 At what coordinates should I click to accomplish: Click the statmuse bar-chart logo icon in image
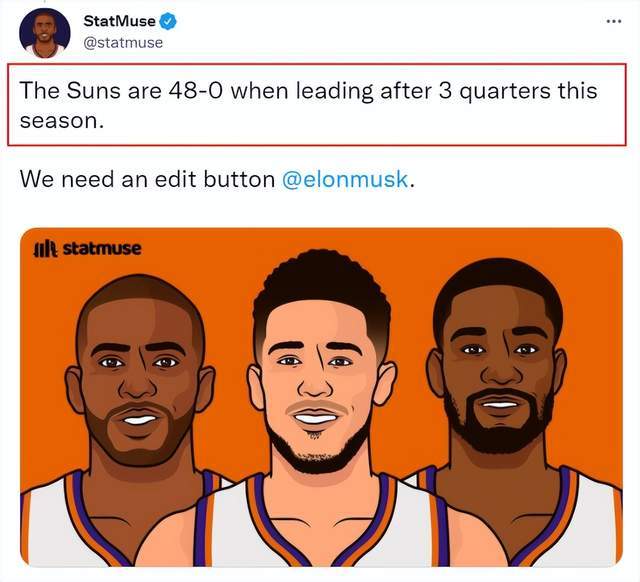point(46,249)
